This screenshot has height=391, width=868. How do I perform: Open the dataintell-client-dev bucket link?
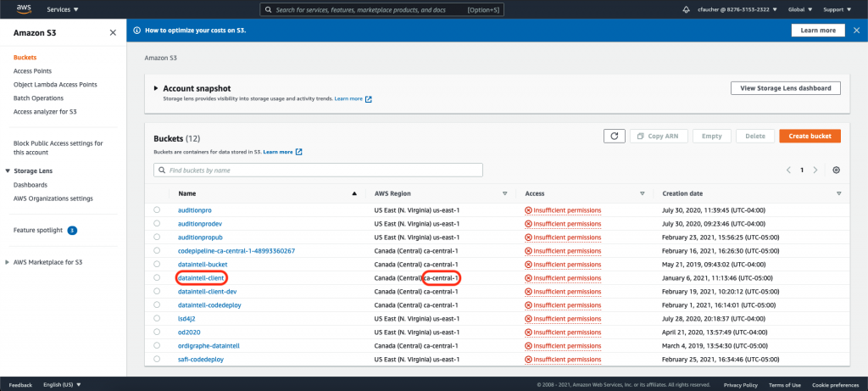point(208,291)
